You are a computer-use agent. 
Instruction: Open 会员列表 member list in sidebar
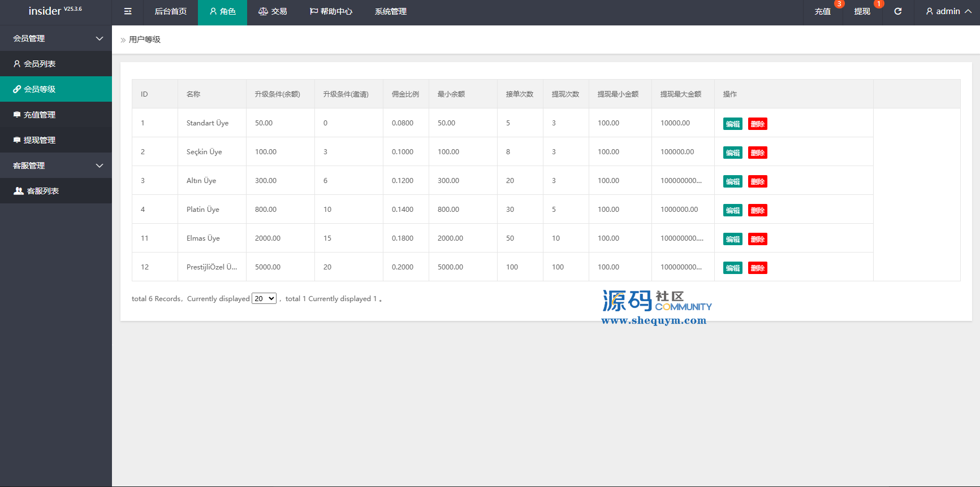(40, 64)
